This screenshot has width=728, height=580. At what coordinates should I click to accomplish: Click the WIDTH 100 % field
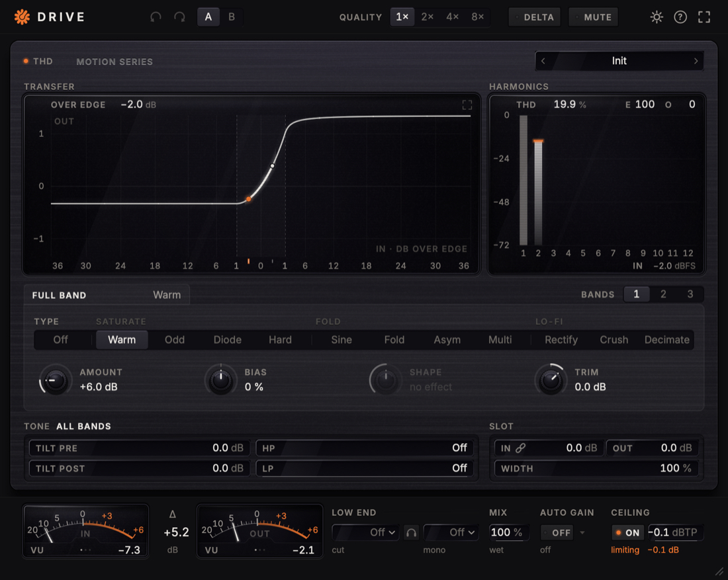[x=596, y=468]
